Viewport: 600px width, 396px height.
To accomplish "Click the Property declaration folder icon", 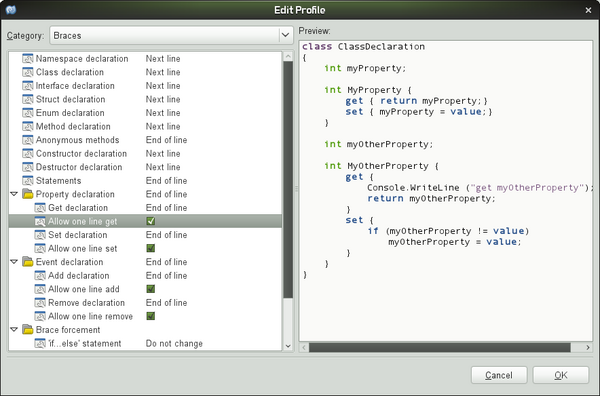I will point(28,194).
